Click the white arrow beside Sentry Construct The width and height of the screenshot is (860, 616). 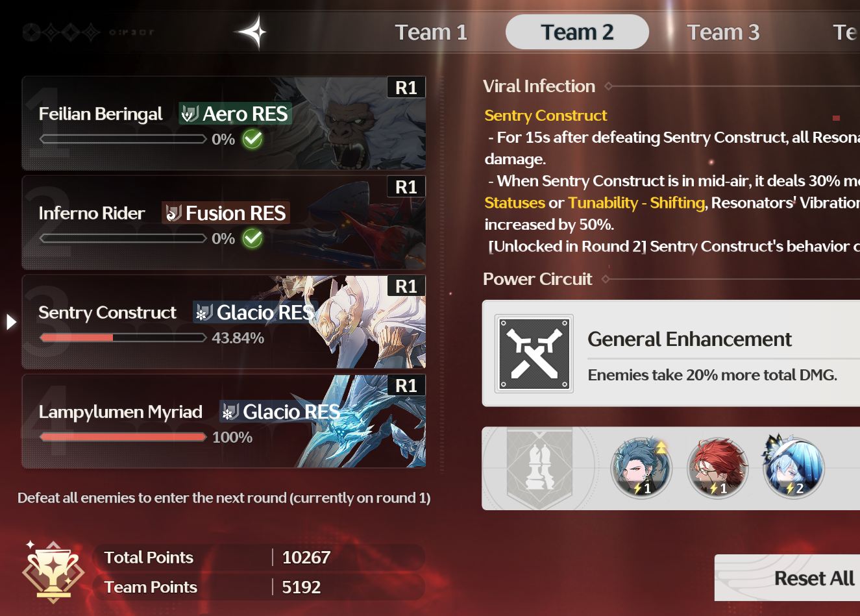click(11, 322)
